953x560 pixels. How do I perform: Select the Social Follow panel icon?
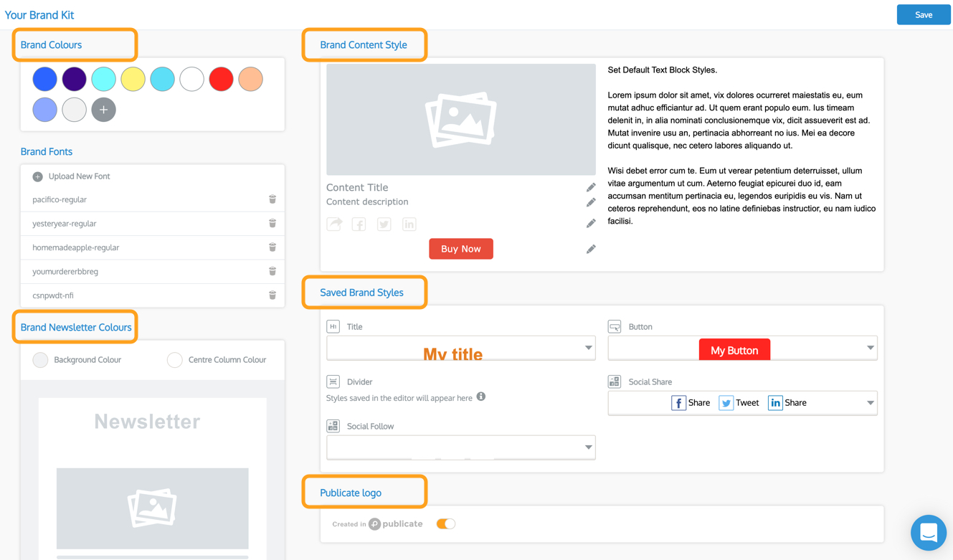point(333,425)
